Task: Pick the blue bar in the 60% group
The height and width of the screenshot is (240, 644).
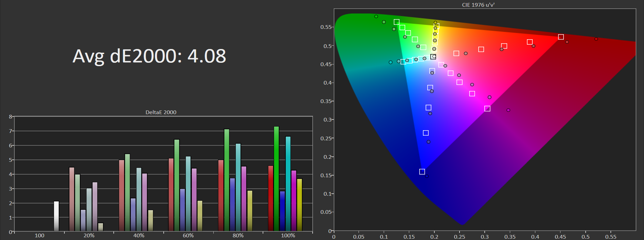Action: (182, 210)
